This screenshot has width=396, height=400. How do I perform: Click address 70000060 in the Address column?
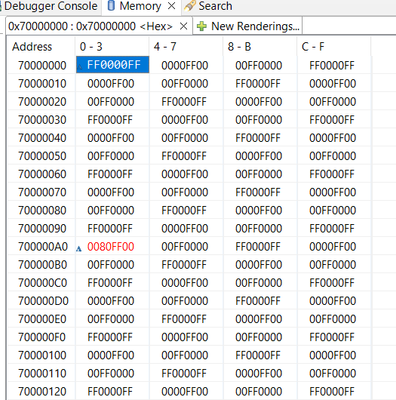[x=42, y=174]
